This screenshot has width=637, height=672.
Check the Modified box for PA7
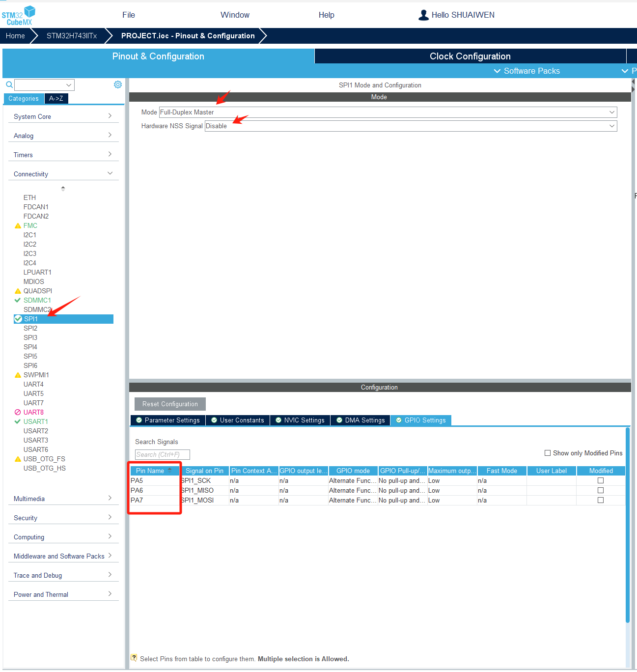click(601, 500)
